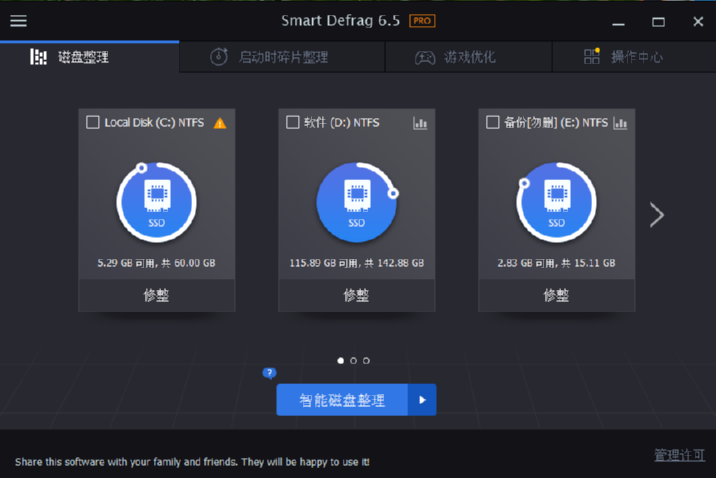Open the 管理许可 license link
This screenshot has width=716, height=478.
coord(679,455)
